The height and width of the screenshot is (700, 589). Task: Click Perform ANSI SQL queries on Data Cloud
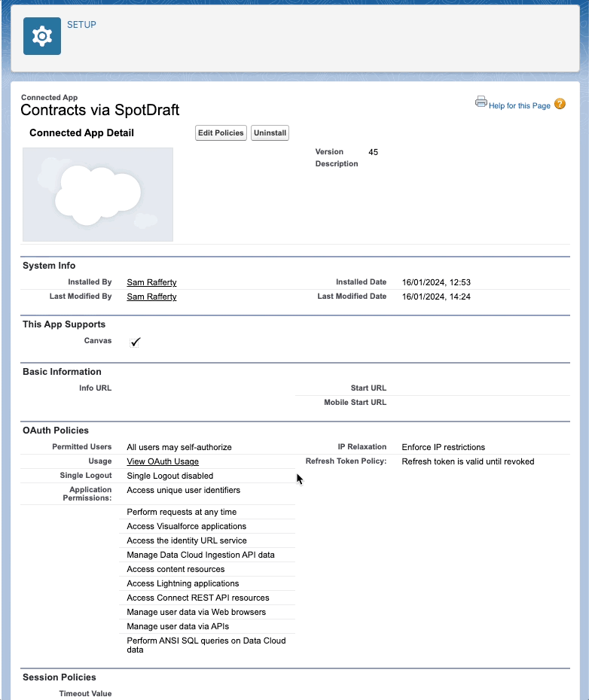click(206, 645)
